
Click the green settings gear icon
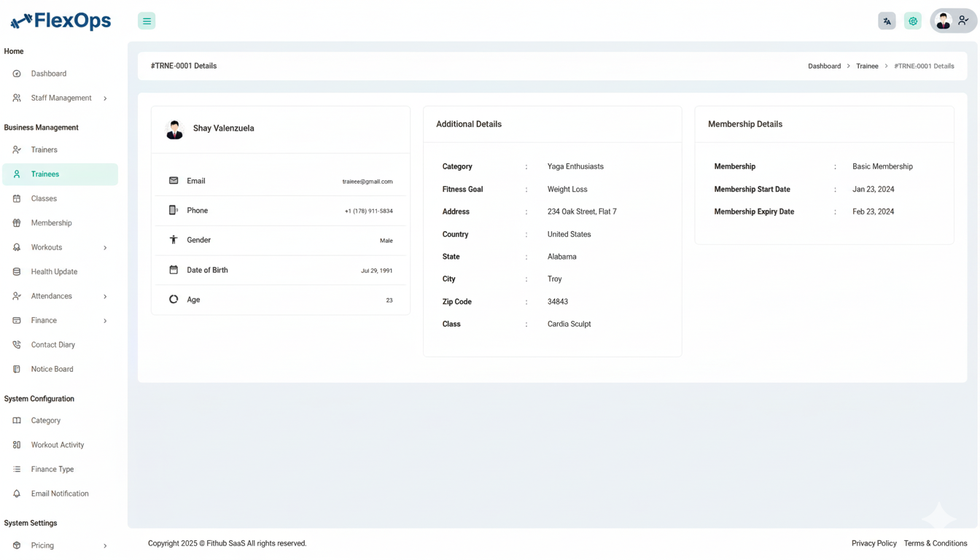912,21
